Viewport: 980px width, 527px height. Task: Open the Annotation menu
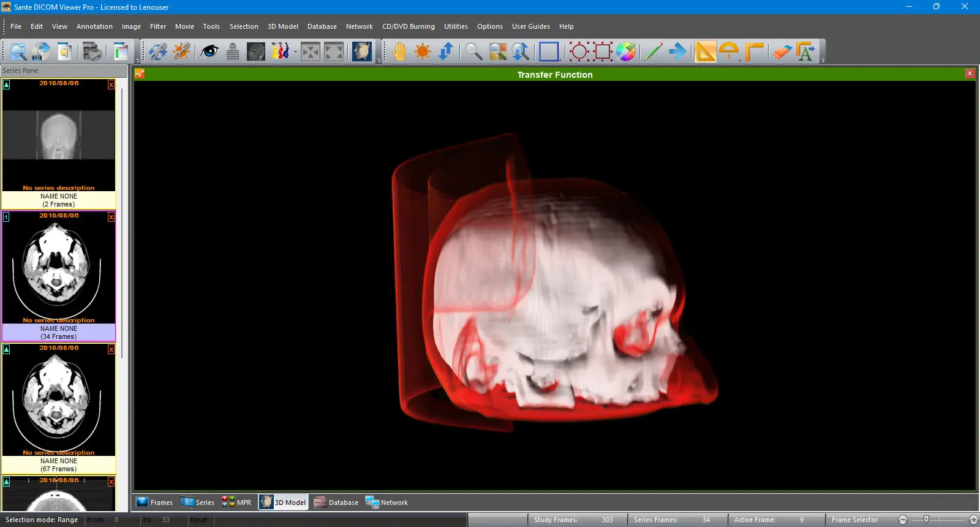pyautogui.click(x=94, y=26)
